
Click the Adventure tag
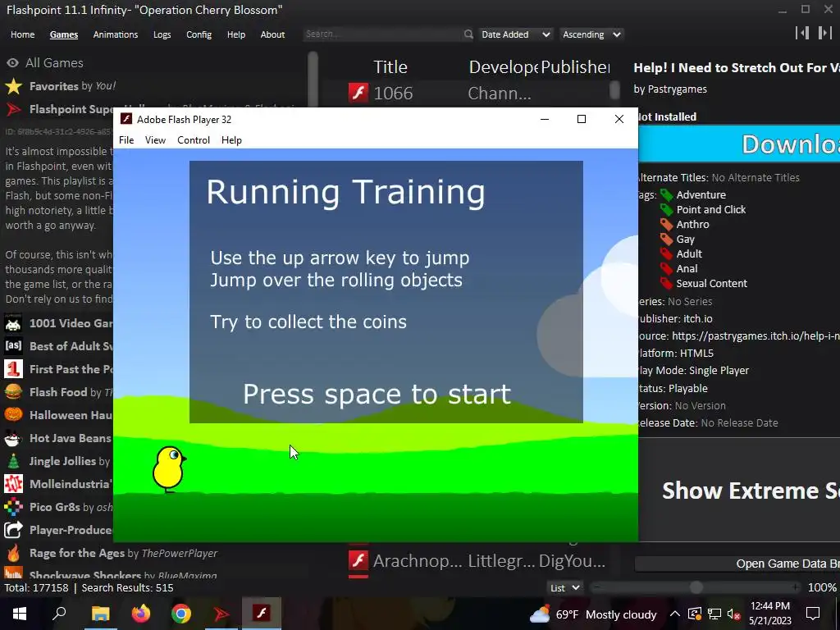pyautogui.click(x=701, y=195)
